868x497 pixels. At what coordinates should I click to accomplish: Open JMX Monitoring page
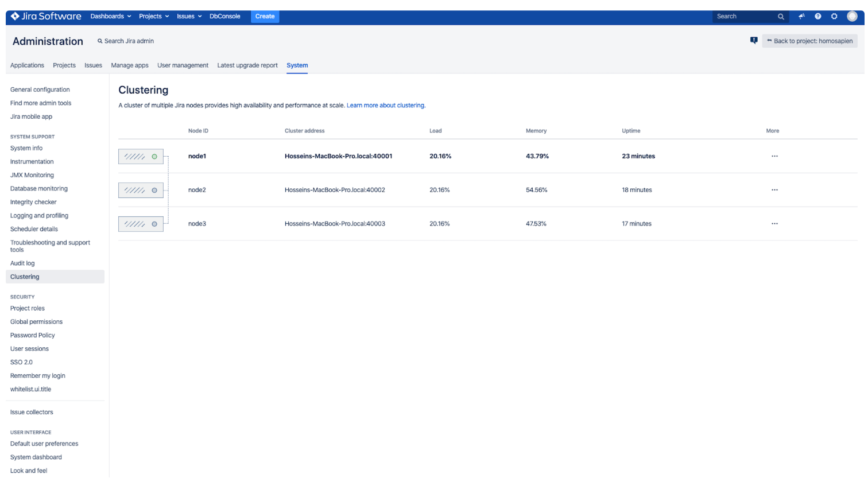pyautogui.click(x=32, y=175)
